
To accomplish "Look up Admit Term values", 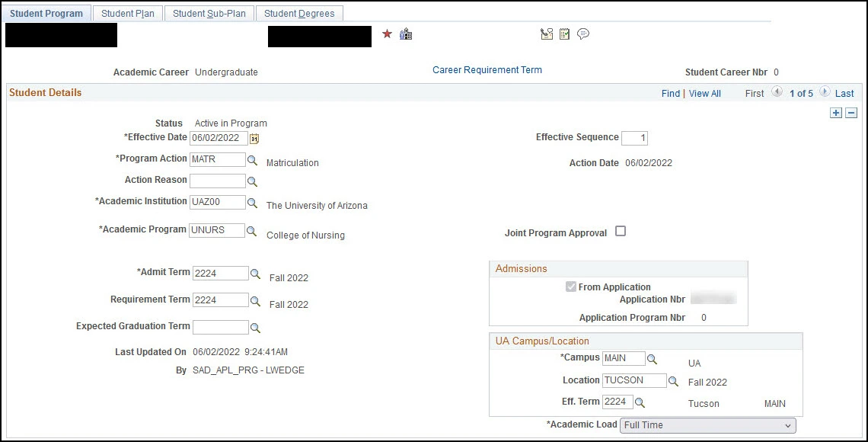I will [x=255, y=274].
